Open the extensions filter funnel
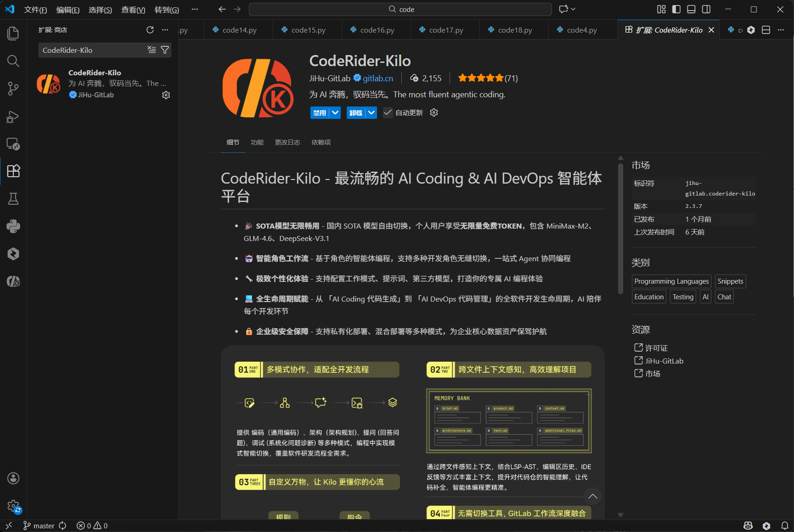The image size is (794, 532). (165, 50)
